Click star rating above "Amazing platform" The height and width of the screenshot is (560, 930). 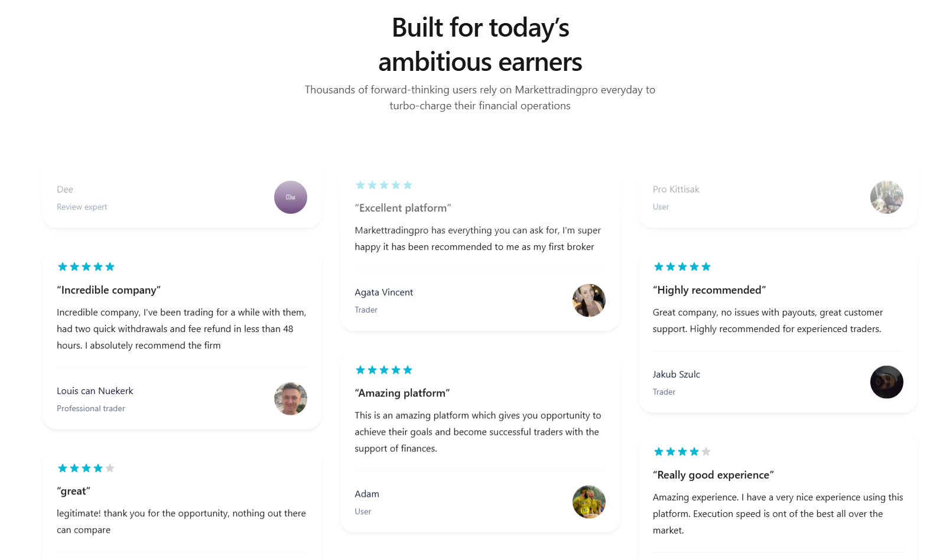click(384, 370)
